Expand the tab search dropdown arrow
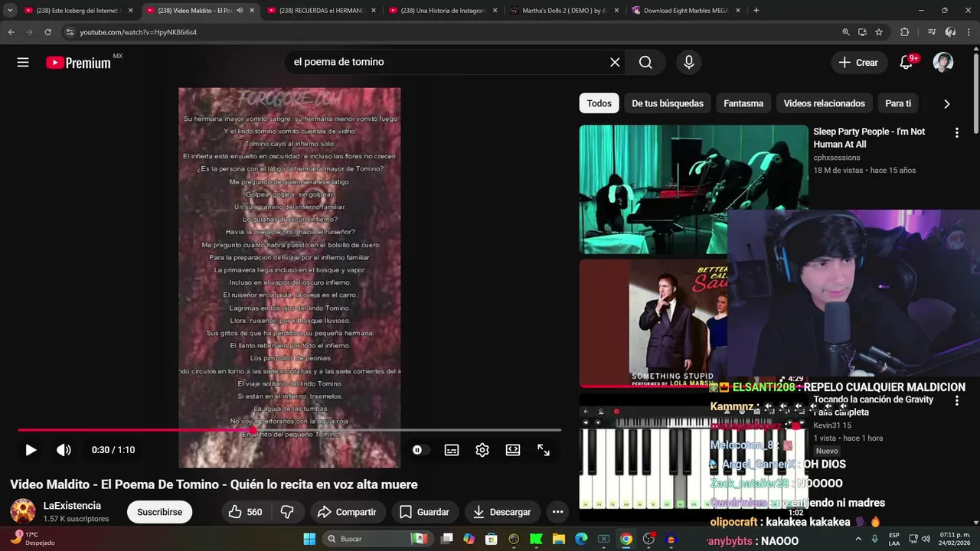The width and height of the screenshot is (980, 551). coord(10,11)
